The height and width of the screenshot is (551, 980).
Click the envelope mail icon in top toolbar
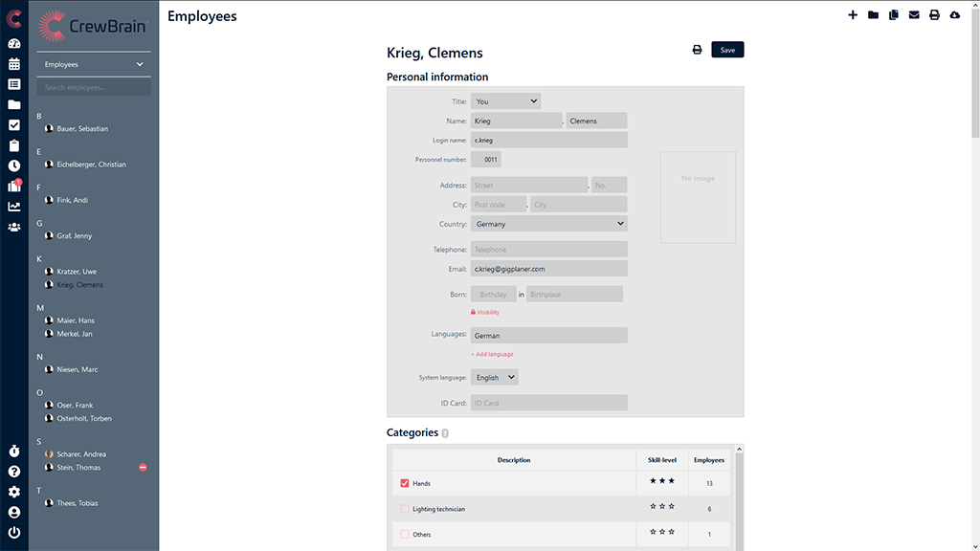tap(914, 15)
